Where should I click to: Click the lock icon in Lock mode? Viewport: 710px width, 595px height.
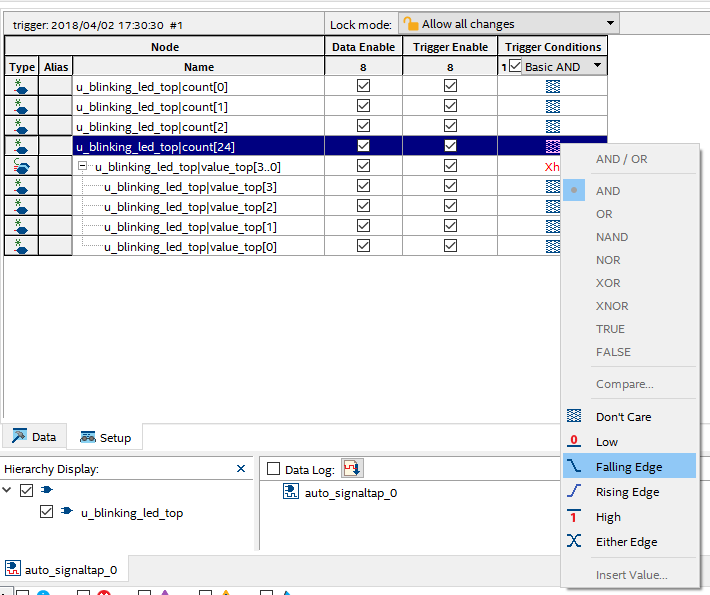pyautogui.click(x=410, y=24)
